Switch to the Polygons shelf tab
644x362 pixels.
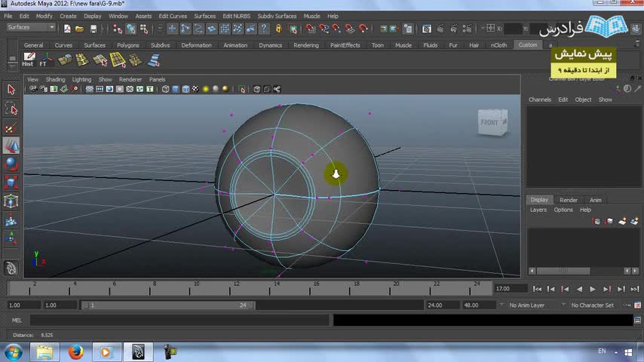(x=127, y=45)
